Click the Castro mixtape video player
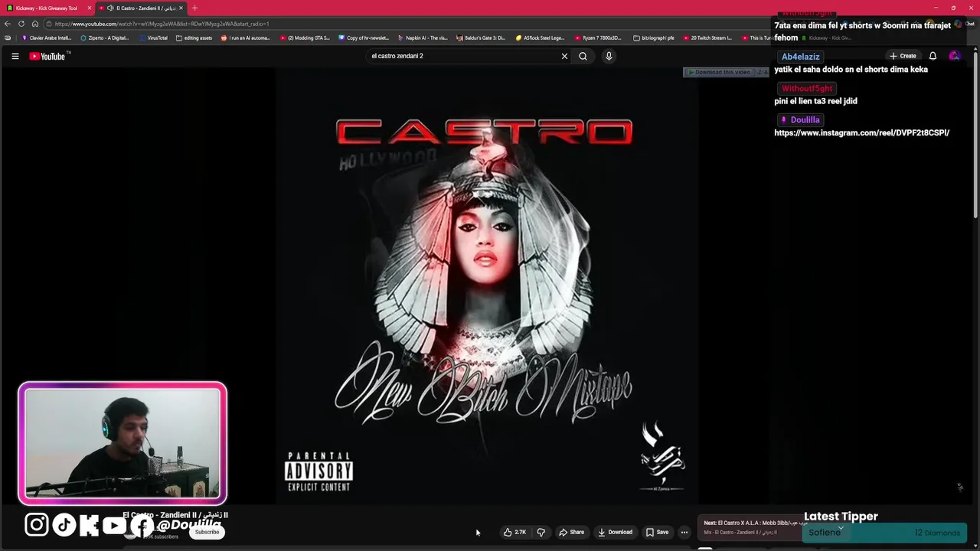 pos(486,285)
